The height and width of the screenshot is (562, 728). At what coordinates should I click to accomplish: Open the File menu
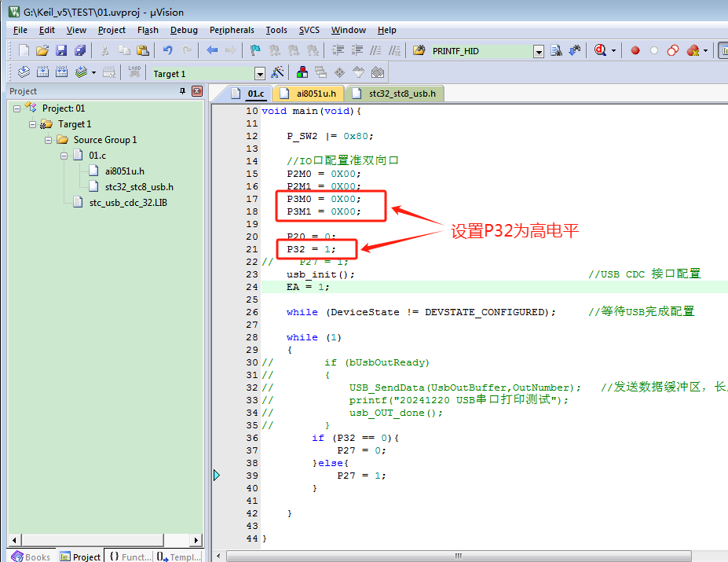point(20,30)
